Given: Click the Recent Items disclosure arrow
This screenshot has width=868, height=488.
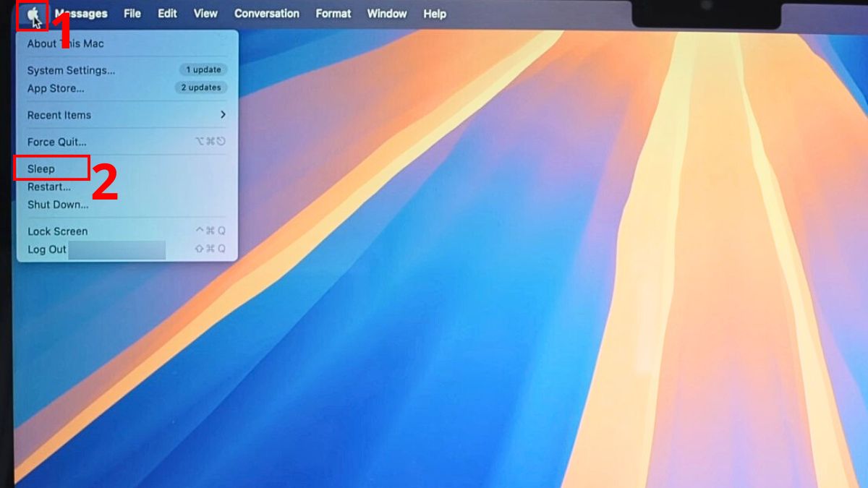Looking at the screenshot, I should point(223,115).
